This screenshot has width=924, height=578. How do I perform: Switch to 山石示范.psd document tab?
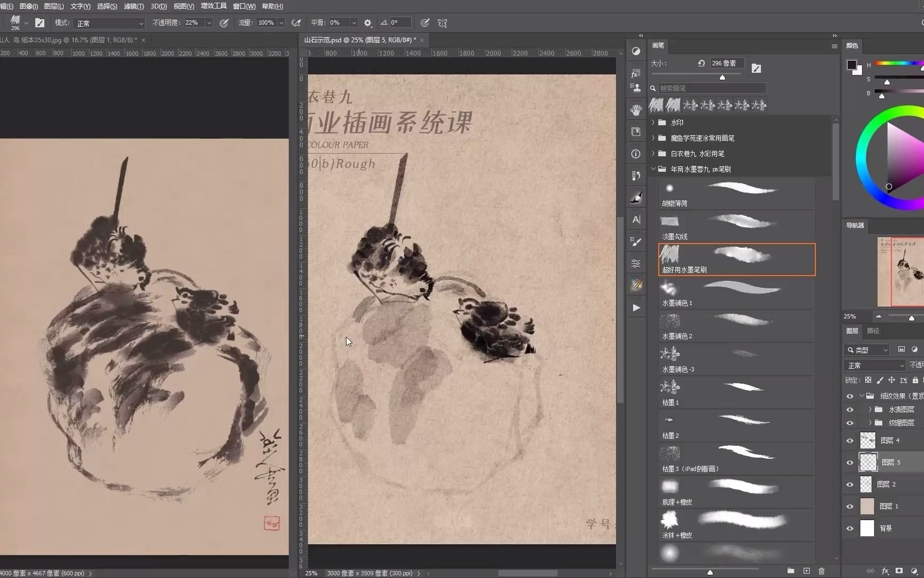360,40
